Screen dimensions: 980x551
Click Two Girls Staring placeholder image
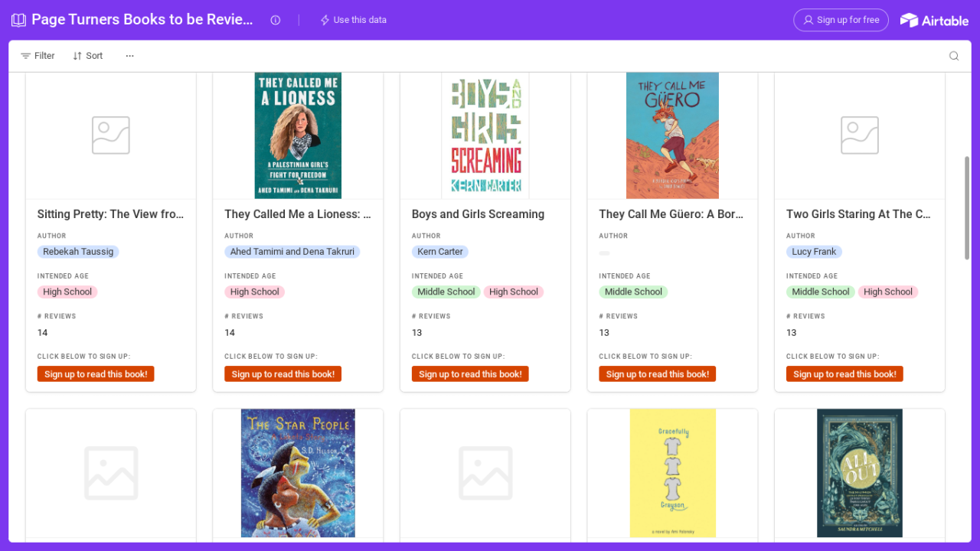click(x=860, y=135)
